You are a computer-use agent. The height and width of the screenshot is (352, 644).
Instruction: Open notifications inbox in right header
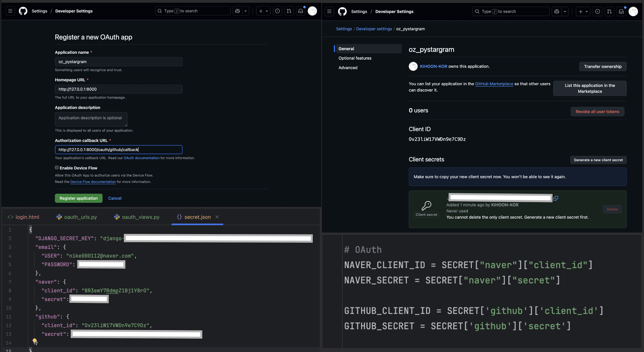pos(621,11)
